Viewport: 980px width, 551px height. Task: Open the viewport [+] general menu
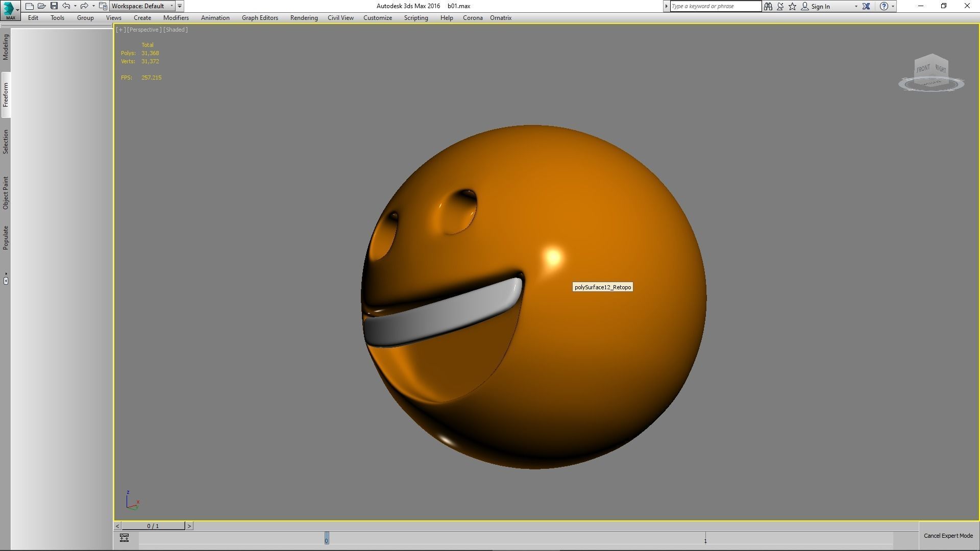[120, 30]
